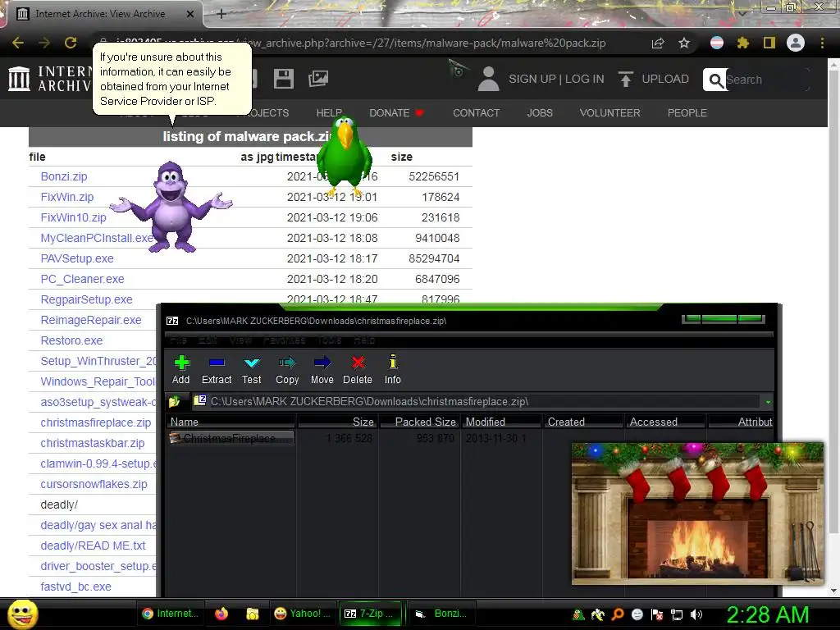The width and height of the screenshot is (840, 630).
Task: Open Chrome profile avatar
Action: 796,43
